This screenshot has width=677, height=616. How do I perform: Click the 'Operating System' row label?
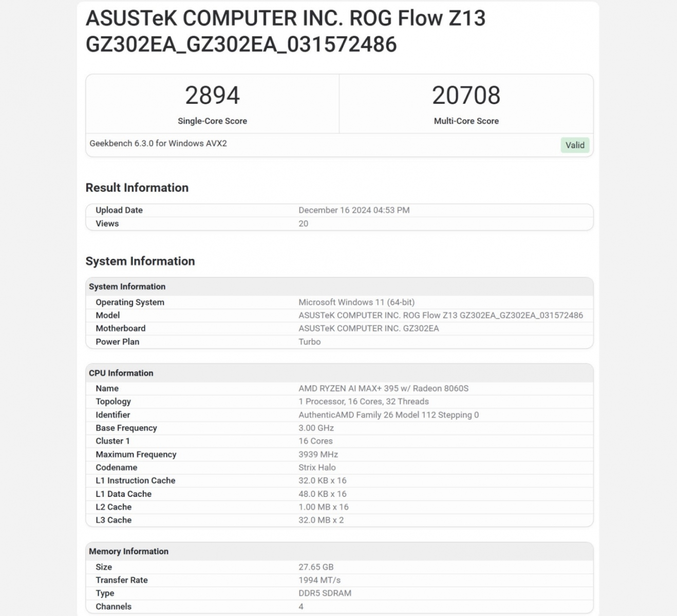pyautogui.click(x=130, y=302)
